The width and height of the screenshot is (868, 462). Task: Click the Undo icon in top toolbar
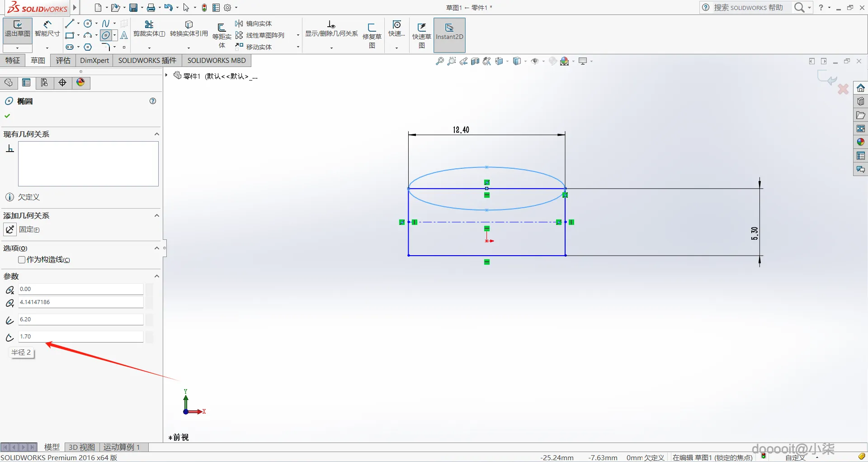[168, 8]
